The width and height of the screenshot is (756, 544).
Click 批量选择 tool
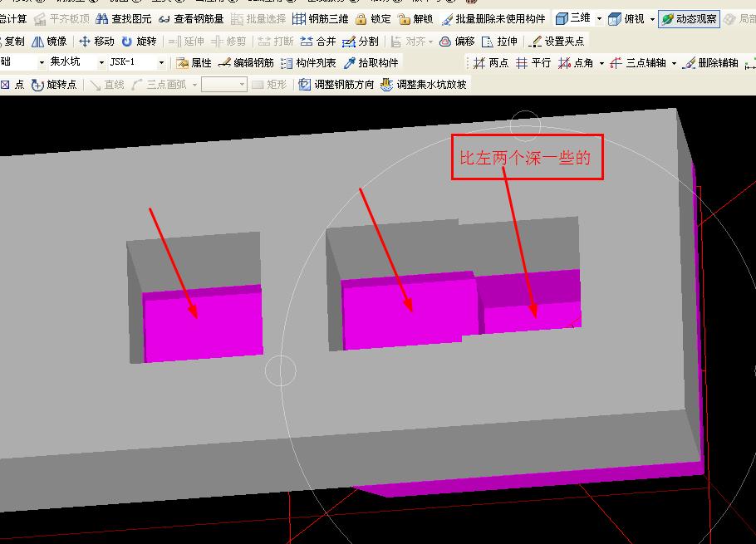coord(258,19)
